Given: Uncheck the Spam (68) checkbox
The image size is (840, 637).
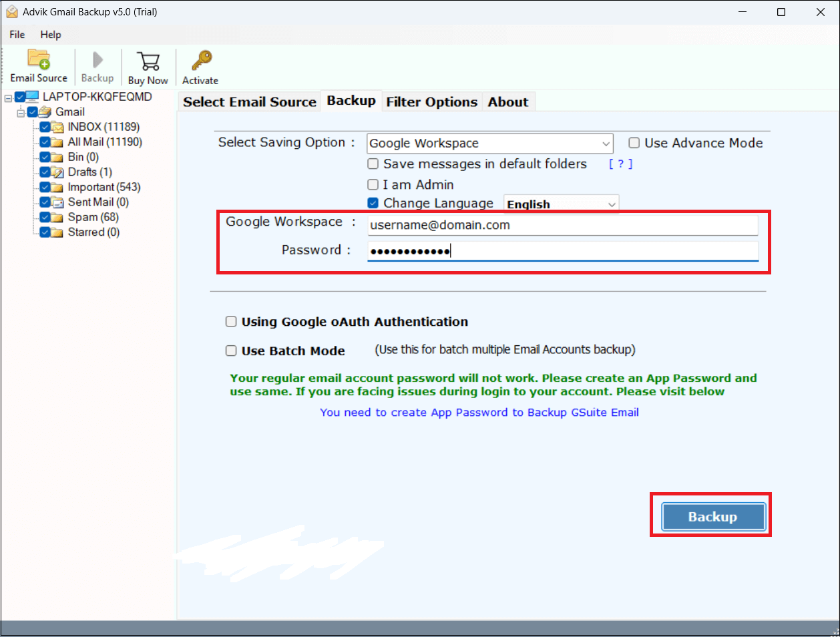Looking at the screenshot, I should pos(45,218).
